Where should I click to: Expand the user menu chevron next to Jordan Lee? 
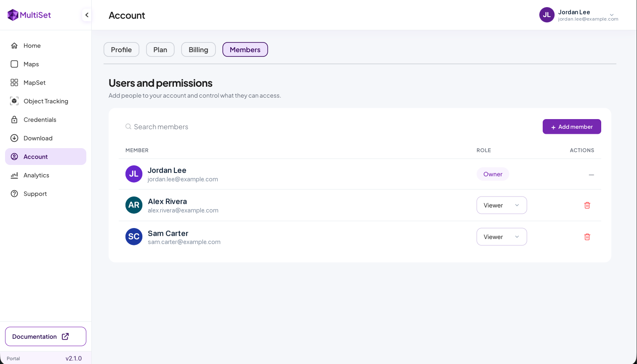click(612, 15)
